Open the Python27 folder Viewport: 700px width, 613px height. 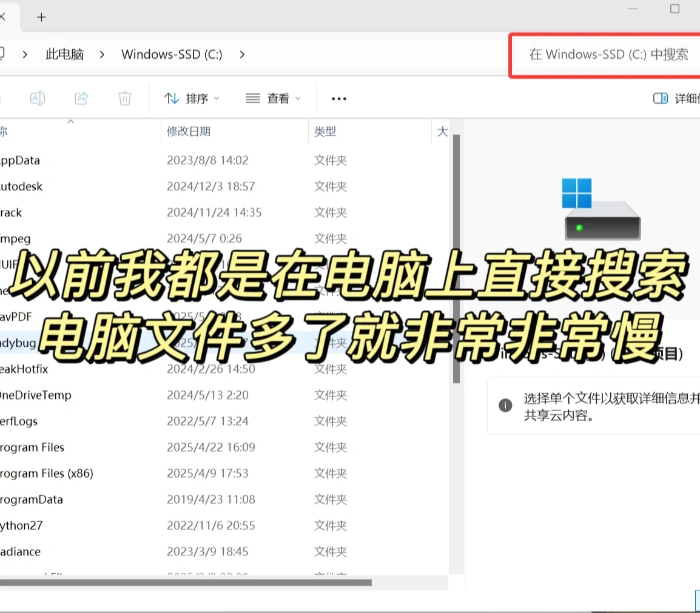pyautogui.click(x=21, y=525)
